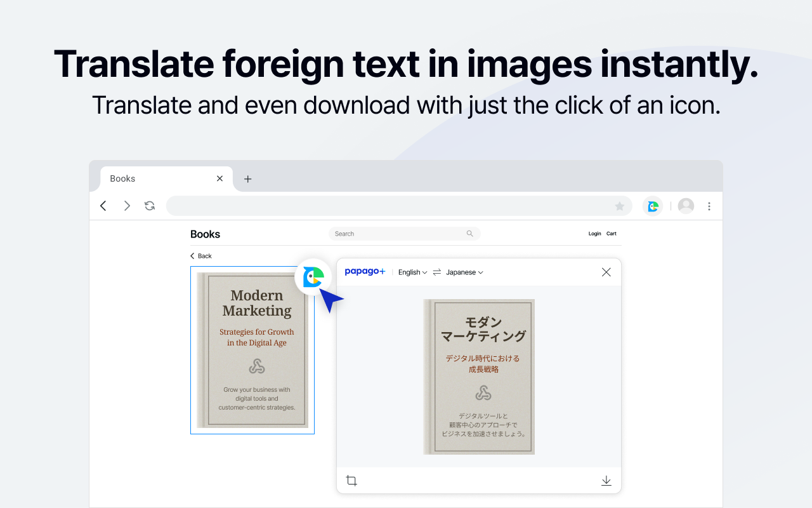Close the Papago translation popup
Viewport: 812px width, 508px height.
(x=606, y=272)
